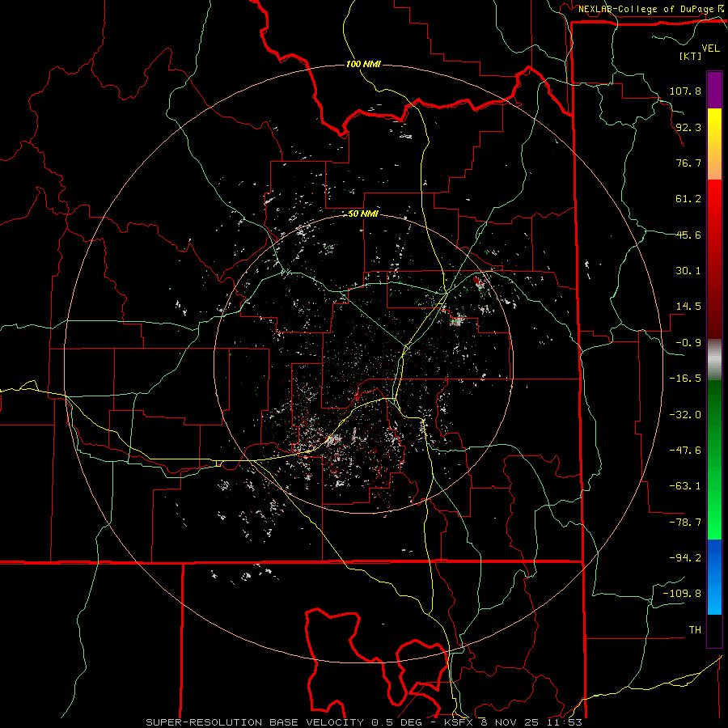The width and height of the screenshot is (728, 728).
Task: Click the VEL legend heading
Action: point(710,49)
